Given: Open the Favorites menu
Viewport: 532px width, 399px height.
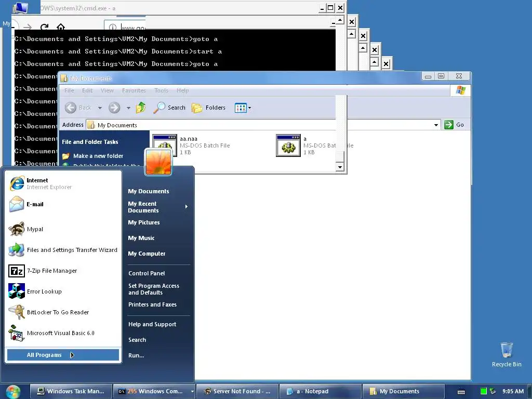Looking at the screenshot, I should pyautogui.click(x=134, y=90).
